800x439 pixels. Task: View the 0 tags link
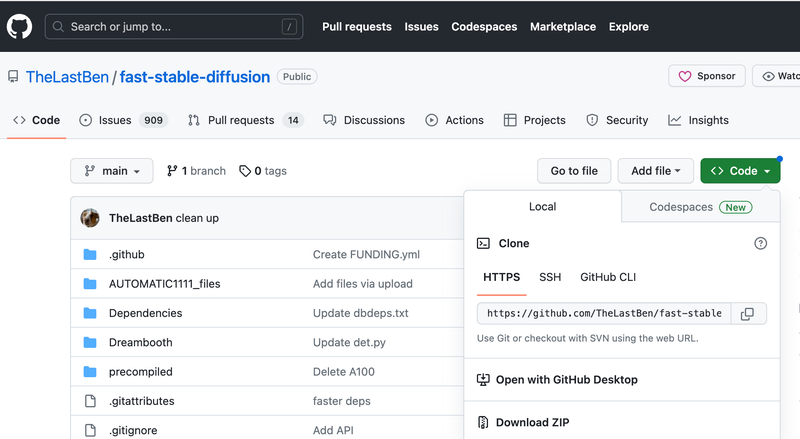tap(263, 171)
